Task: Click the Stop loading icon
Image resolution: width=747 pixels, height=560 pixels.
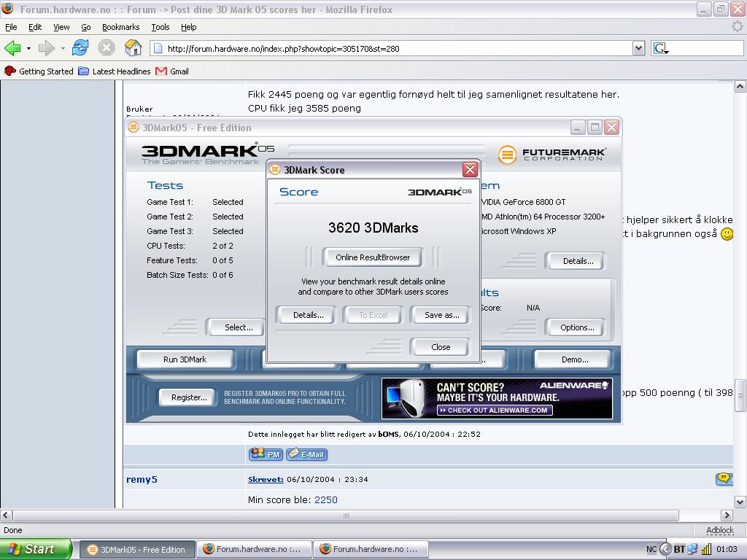Action: point(107,48)
